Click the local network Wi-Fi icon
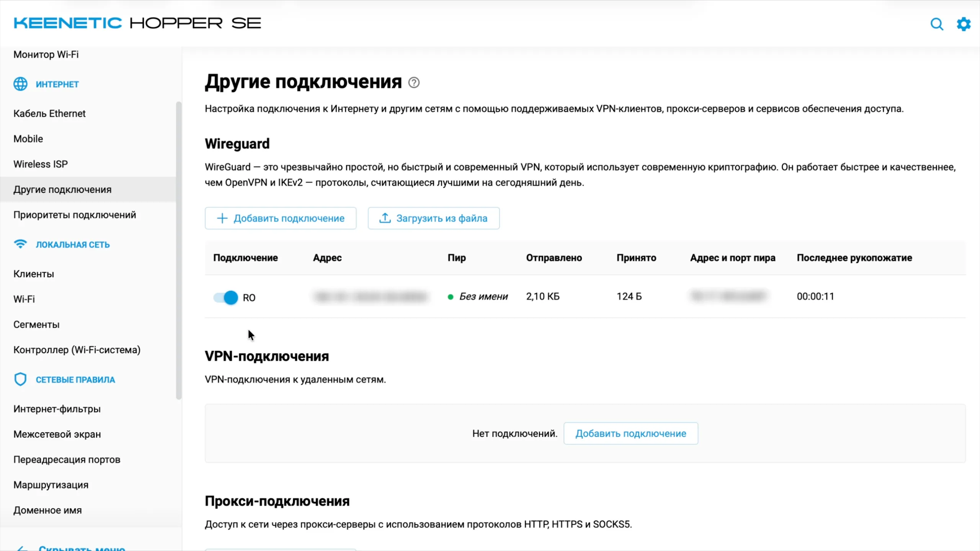The width and height of the screenshot is (980, 551). point(20,244)
